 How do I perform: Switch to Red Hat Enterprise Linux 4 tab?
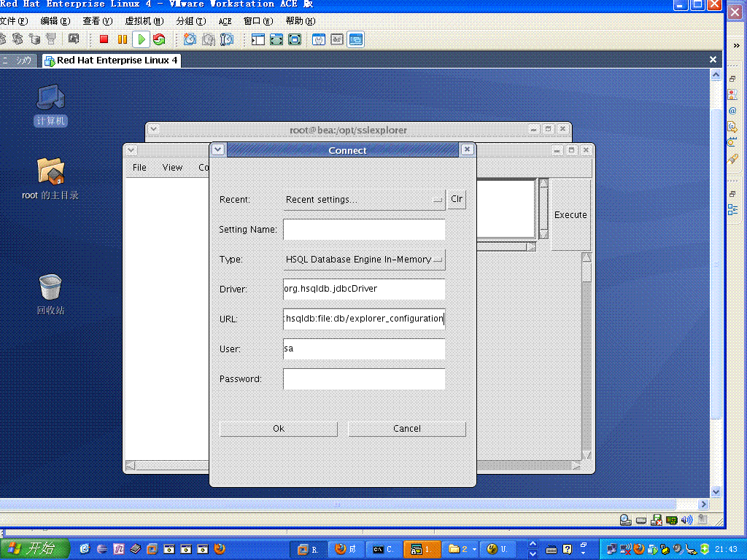[x=112, y=61]
